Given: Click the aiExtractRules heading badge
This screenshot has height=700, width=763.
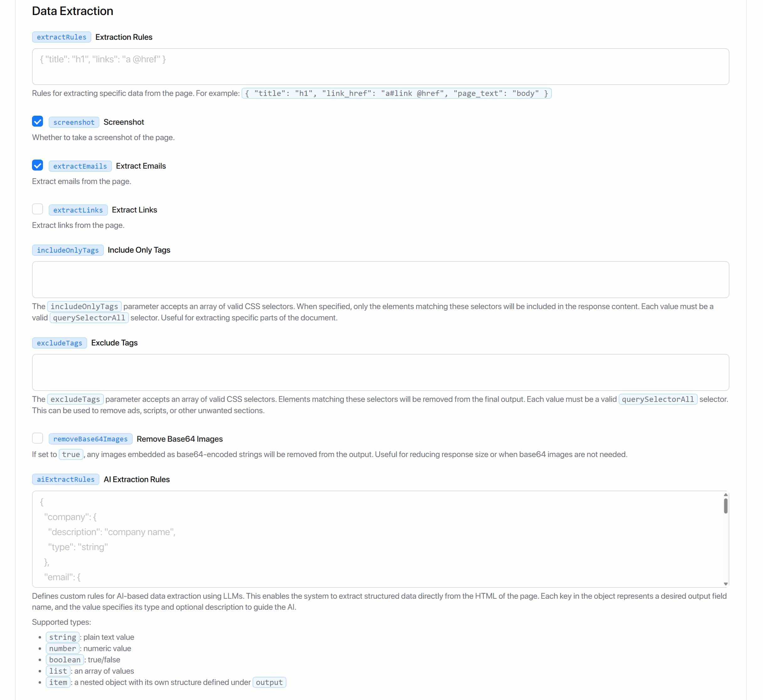Looking at the screenshot, I should pyautogui.click(x=66, y=480).
